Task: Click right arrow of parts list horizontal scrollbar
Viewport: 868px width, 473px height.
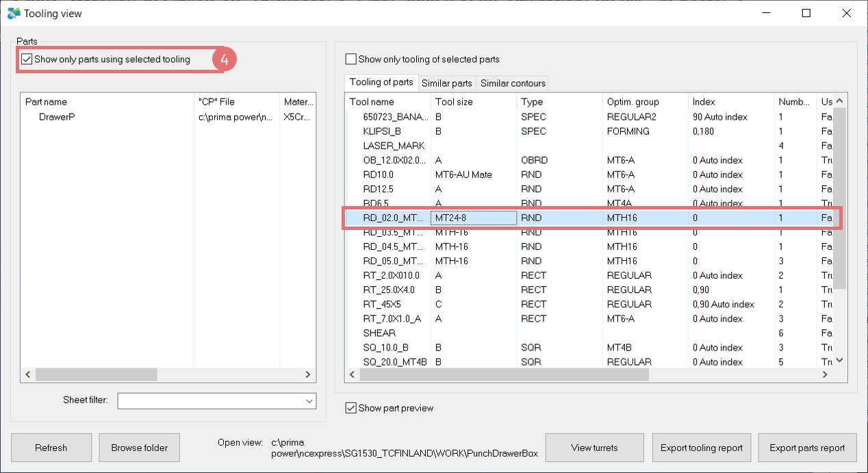Action: click(308, 374)
